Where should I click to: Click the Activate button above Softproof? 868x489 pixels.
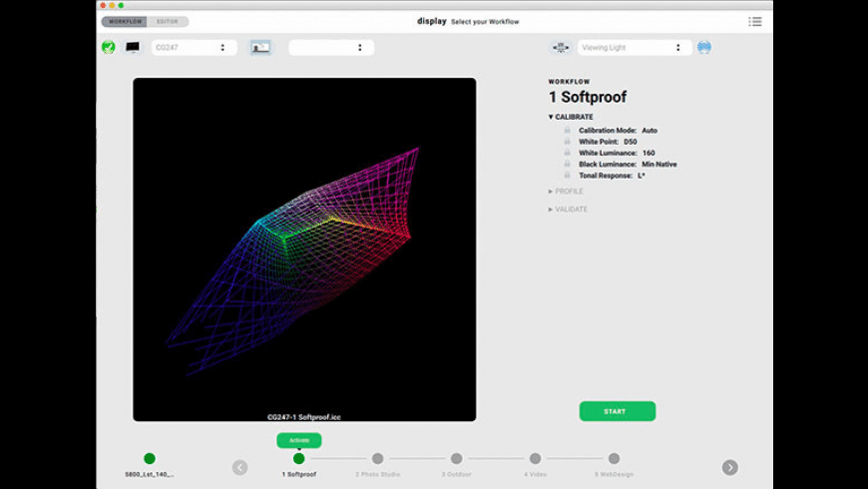point(299,440)
